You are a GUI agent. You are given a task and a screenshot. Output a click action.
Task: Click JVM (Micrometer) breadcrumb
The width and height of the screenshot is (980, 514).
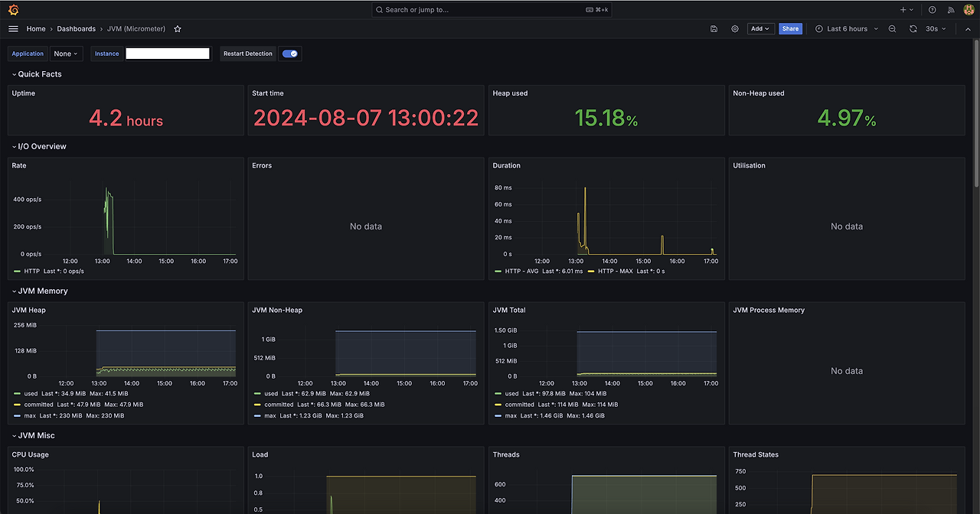pos(136,28)
